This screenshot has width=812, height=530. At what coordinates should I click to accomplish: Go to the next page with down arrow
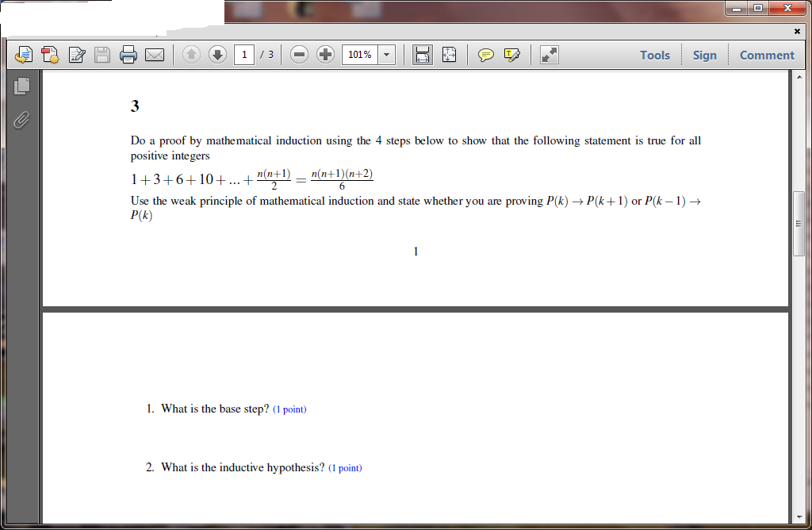tap(217, 55)
